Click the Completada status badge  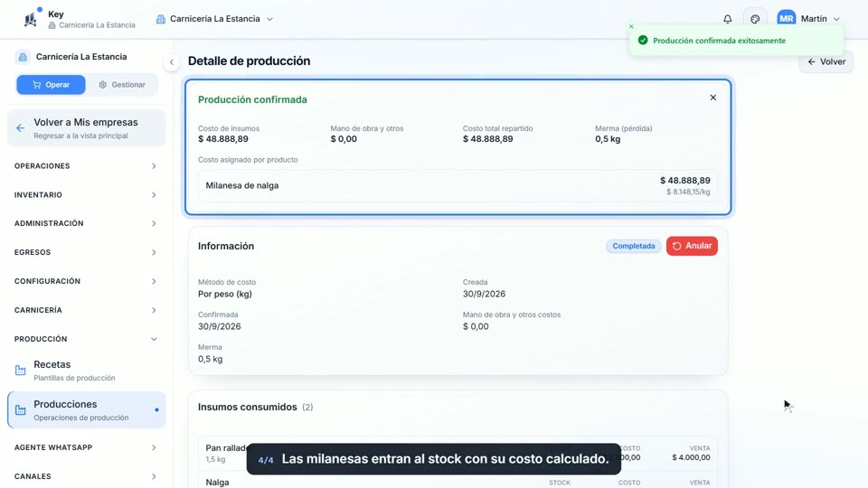coord(633,246)
